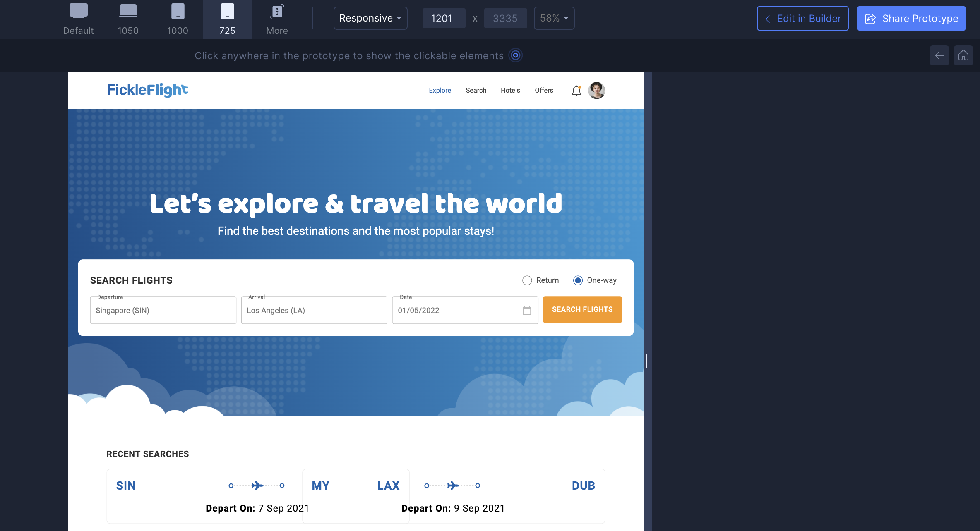Click the orange SEARCH FLIGHTS button
Viewport: 980px width, 531px height.
click(x=582, y=309)
